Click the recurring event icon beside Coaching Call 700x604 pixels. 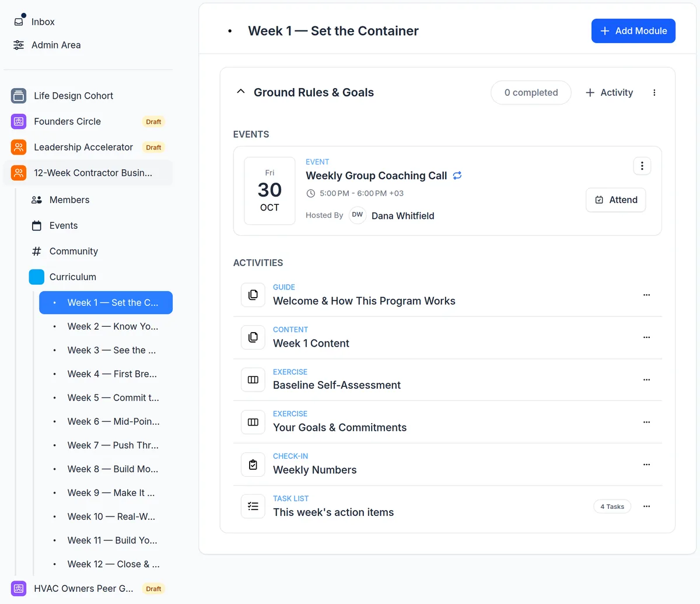coord(457,176)
